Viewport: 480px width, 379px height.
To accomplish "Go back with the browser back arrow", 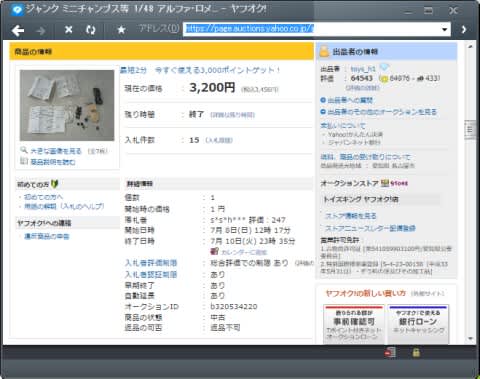I will 18,30.
